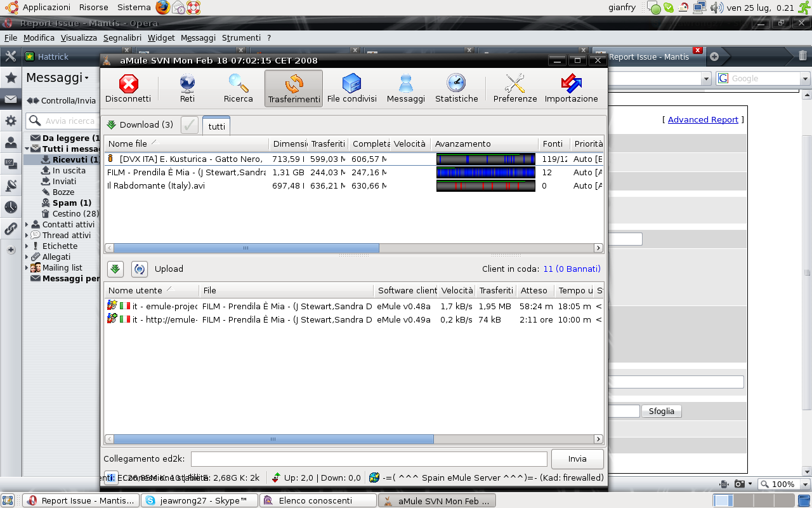812x508 pixels.
Task: Click the Disconnetti toolbar icon
Action: [128, 88]
